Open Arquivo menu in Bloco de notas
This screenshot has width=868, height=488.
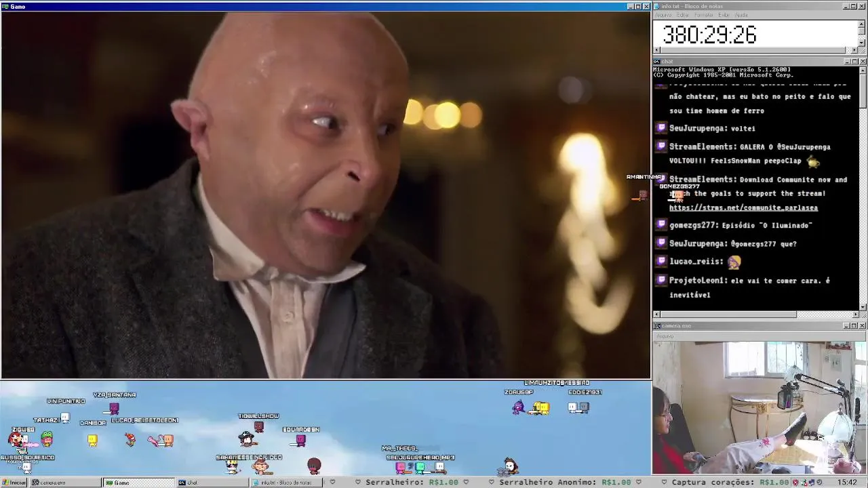(663, 15)
